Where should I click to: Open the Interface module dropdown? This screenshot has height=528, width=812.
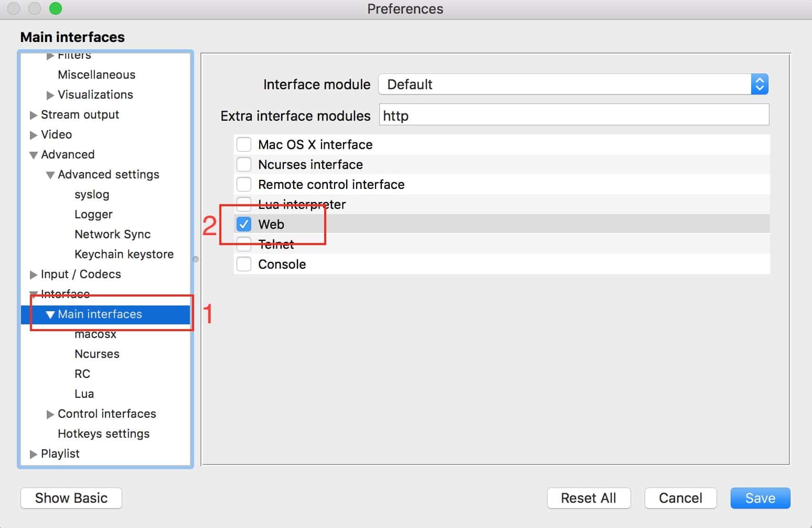click(x=573, y=85)
